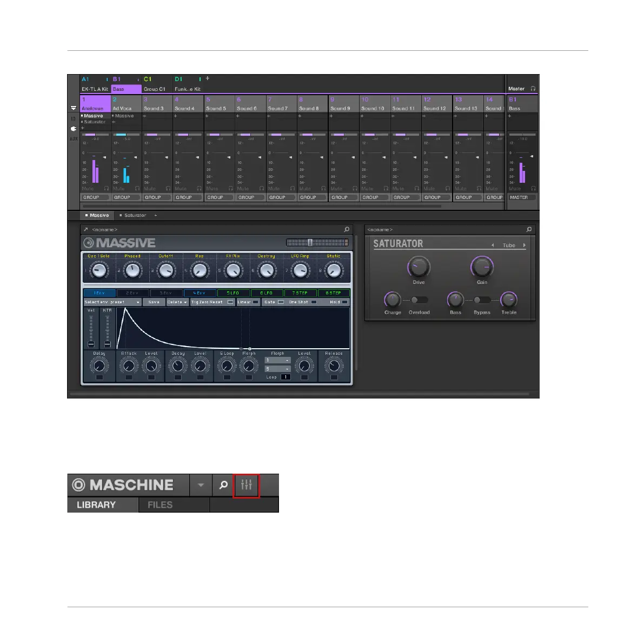
Task: Mute the Sound 6 channel
Action: [x=243, y=189]
